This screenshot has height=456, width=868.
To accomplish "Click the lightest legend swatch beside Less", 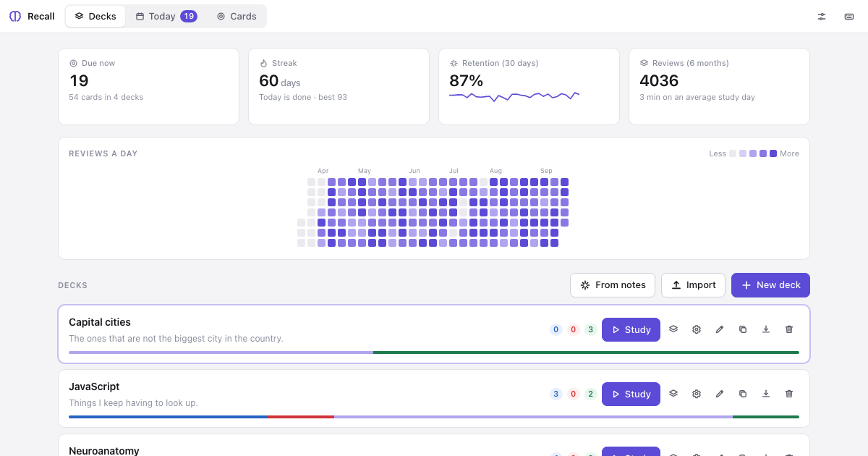I will pyautogui.click(x=733, y=153).
